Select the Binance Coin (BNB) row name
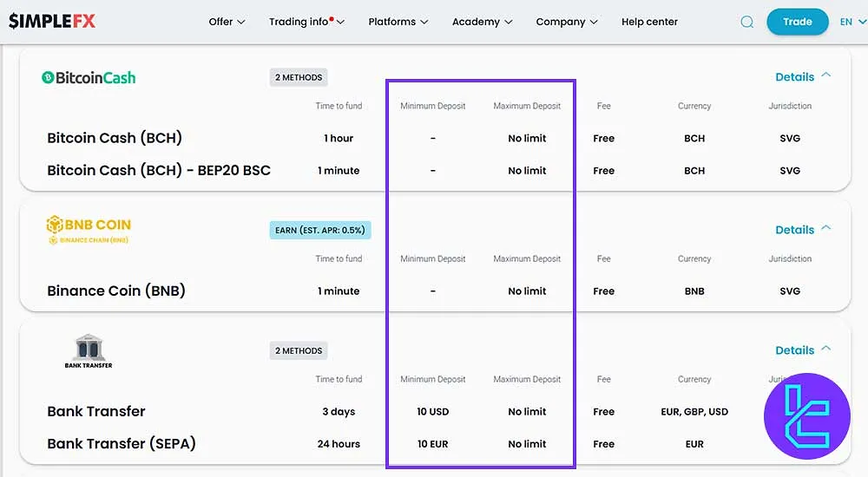 pos(116,291)
